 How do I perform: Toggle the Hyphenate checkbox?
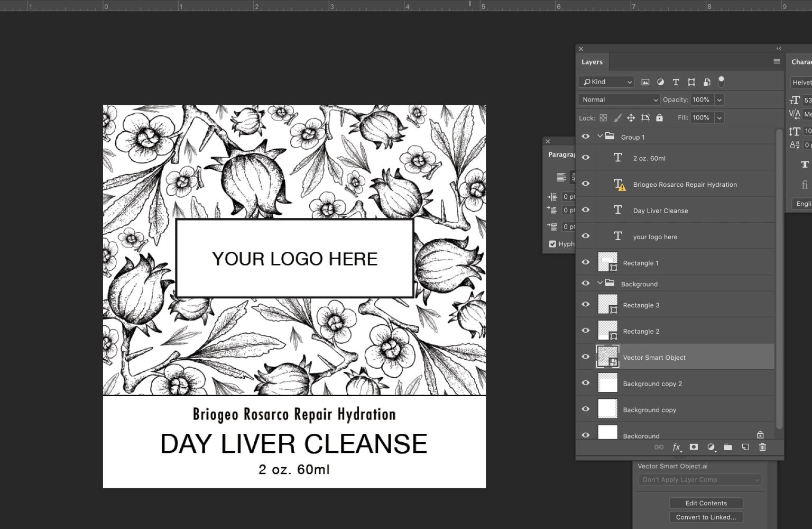point(552,244)
